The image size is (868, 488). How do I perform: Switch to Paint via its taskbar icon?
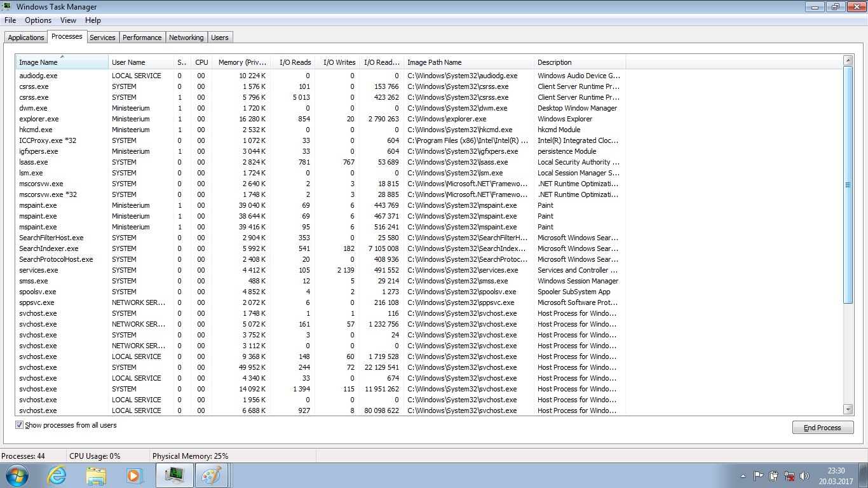click(x=212, y=475)
